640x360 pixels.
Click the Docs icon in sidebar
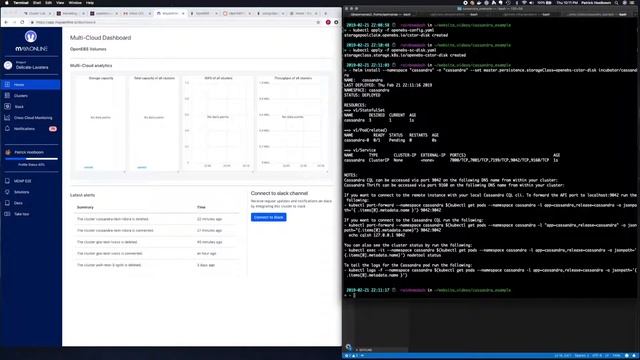coord(7,203)
